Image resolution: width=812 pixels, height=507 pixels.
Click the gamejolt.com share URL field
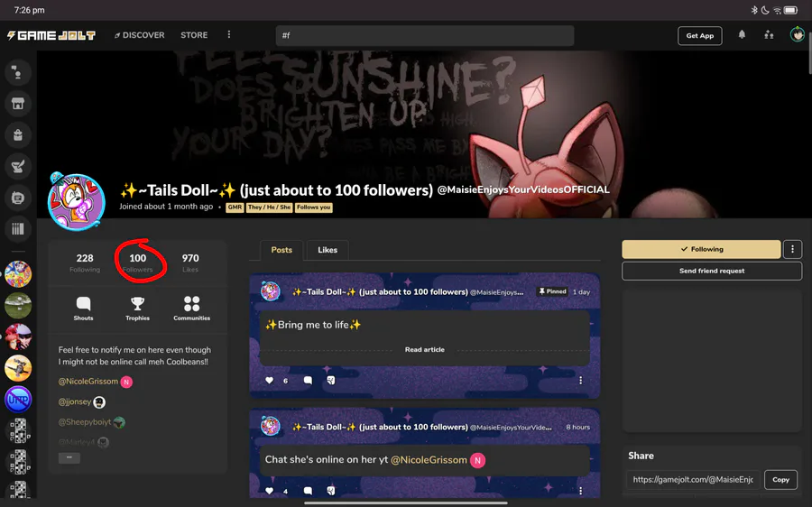(693, 480)
